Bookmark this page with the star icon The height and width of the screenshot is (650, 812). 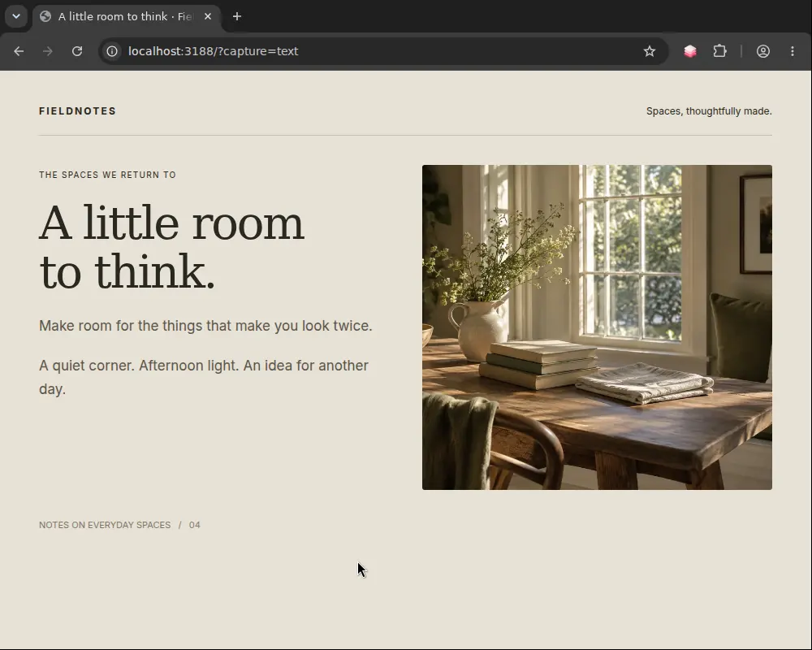(650, 51)
